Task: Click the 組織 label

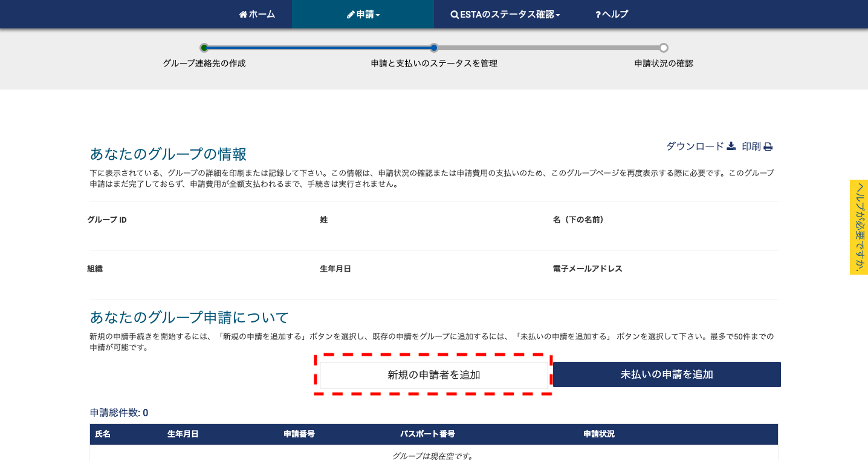Action: point(95,269)
